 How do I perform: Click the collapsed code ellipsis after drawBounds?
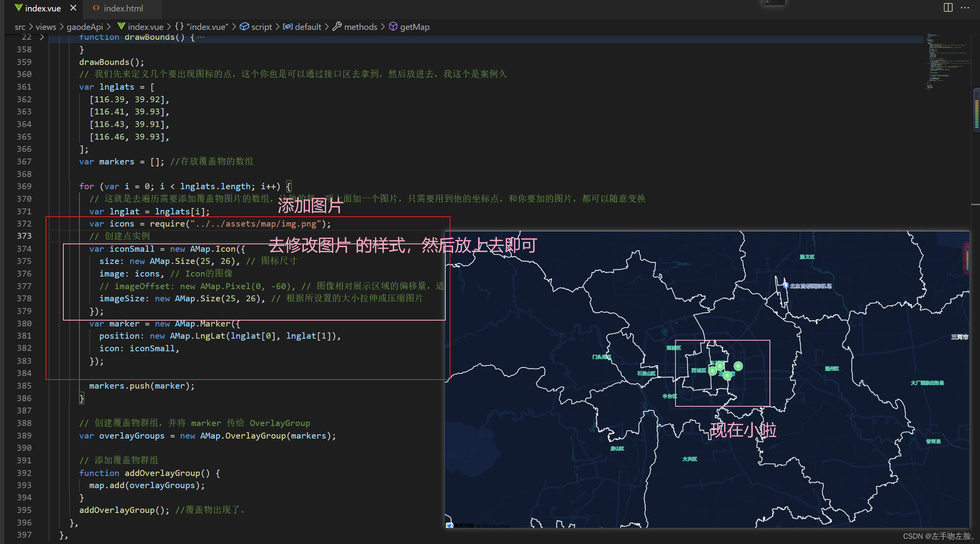(x=201, y=37)
